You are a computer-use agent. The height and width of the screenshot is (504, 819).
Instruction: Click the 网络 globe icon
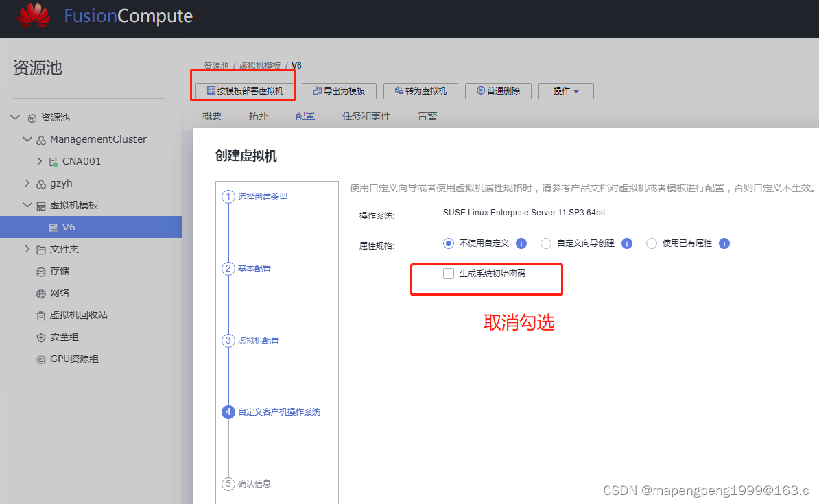coord(40,293)
